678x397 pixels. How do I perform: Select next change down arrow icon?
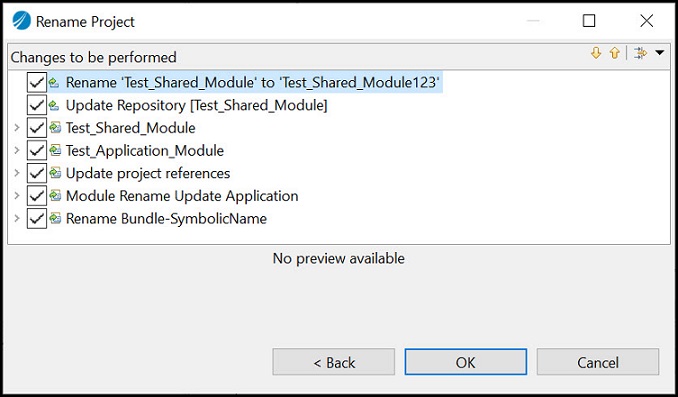[x=596, y=53]
